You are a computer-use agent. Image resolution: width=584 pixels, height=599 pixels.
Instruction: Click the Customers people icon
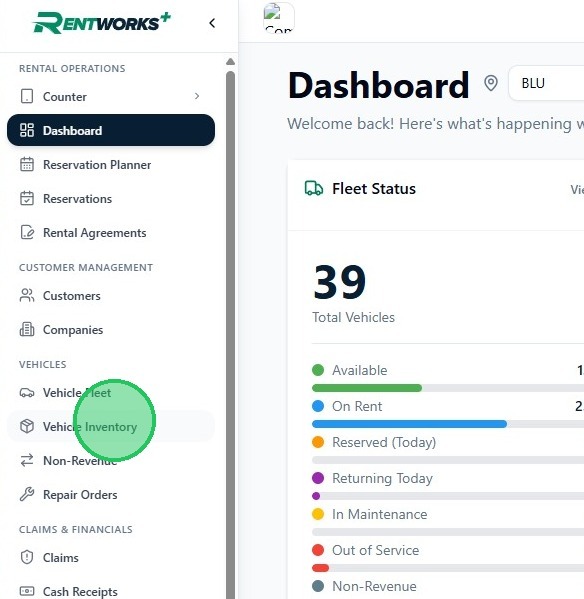point(27,295)
